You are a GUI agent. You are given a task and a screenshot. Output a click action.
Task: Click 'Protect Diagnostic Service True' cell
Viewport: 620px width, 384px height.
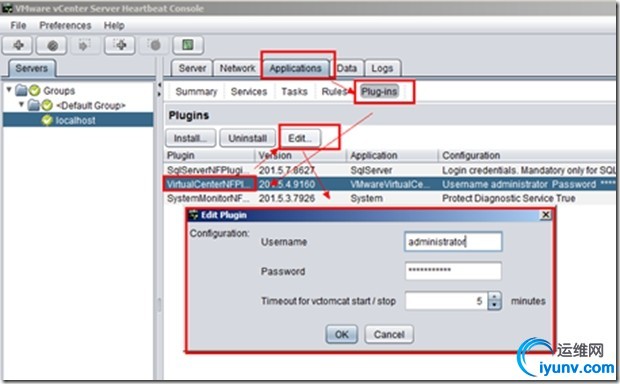[x=508, y=198]
